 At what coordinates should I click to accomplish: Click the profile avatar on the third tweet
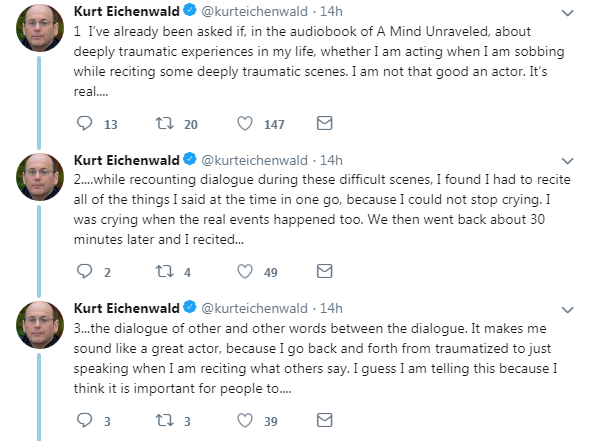(40, 325)
